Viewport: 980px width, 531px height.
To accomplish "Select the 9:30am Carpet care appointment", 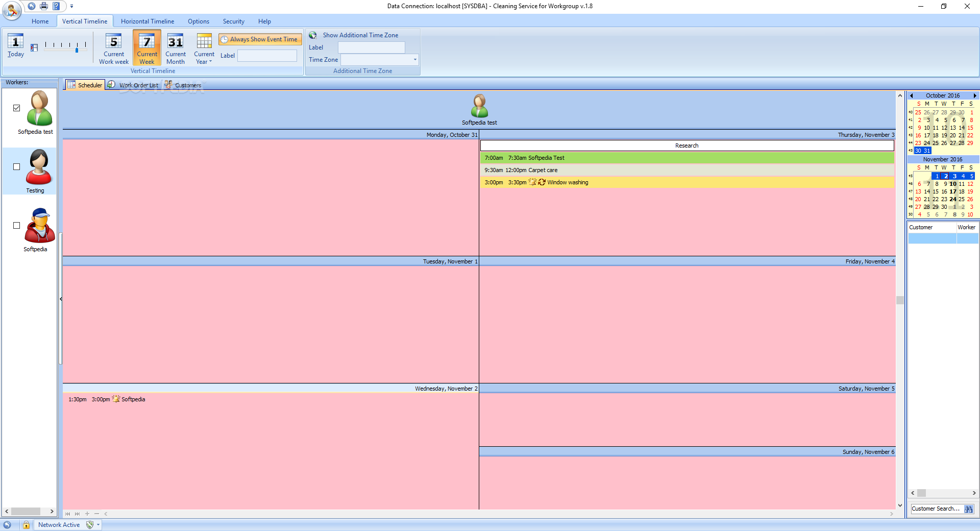I will pyautogui.click(x=687, y=170).
